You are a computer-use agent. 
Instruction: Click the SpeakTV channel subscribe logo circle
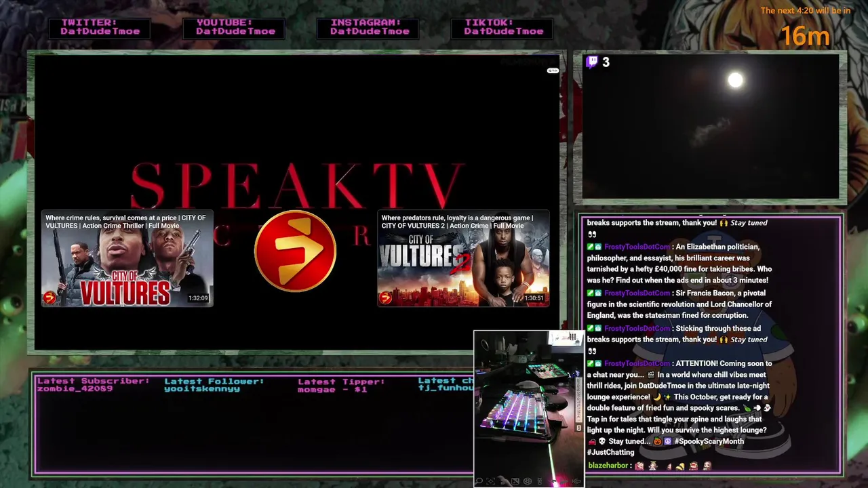(295, 251)
